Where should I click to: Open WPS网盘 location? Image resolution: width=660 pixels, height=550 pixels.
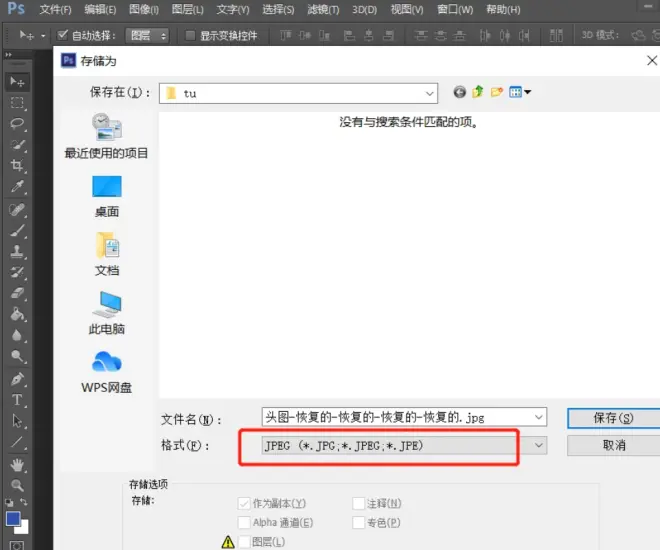pyautogui.click(x=106, y=372)
